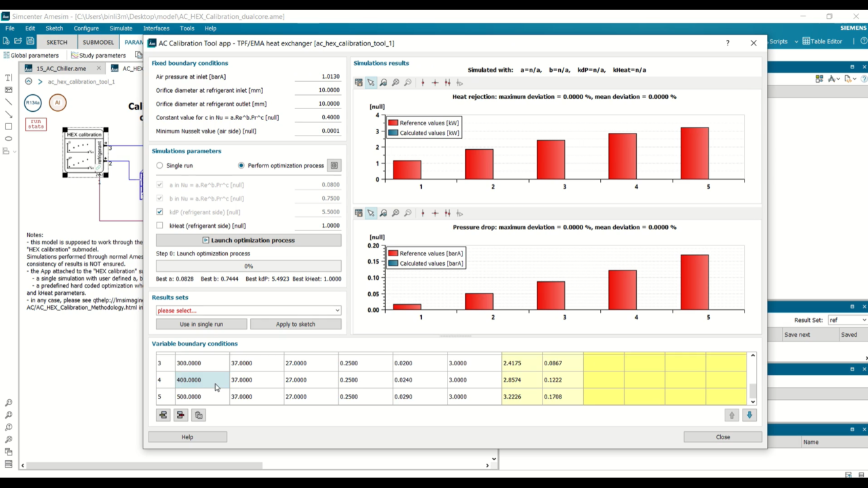868x488 pixels.
Task: Click the optimization progress bar at 0%
Action: tap(248, 266)
